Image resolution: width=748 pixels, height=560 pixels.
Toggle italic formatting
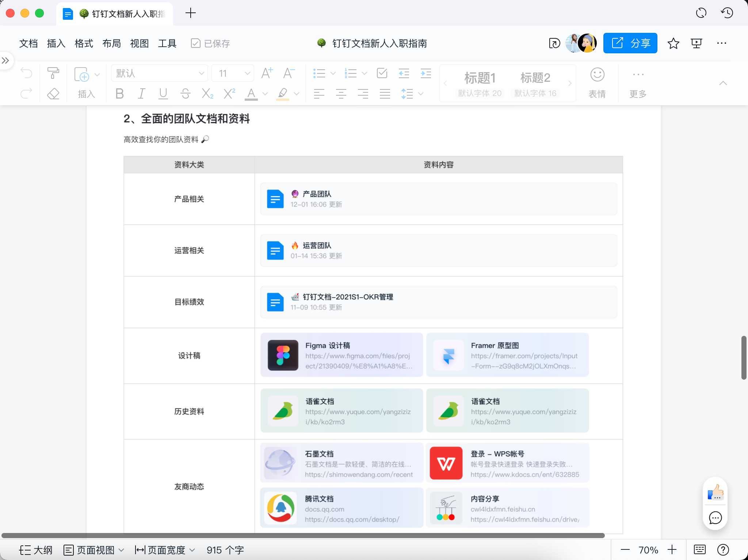(x=141, y=94)
